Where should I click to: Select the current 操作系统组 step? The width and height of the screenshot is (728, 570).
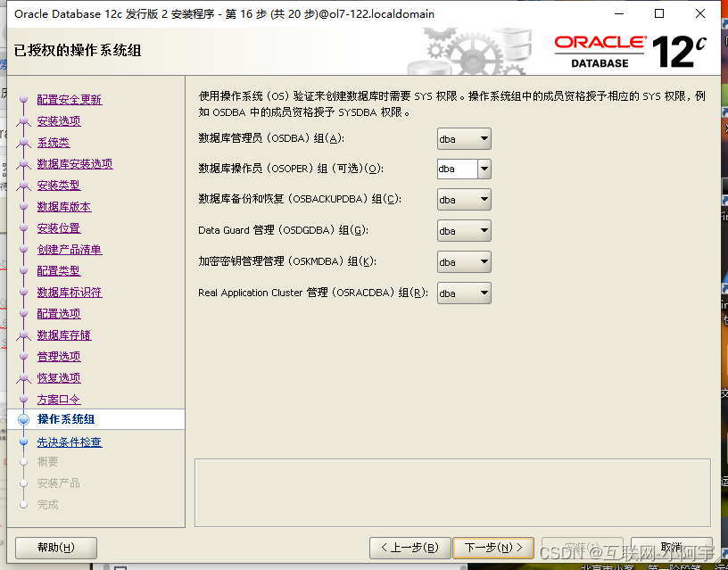[66, 419]
